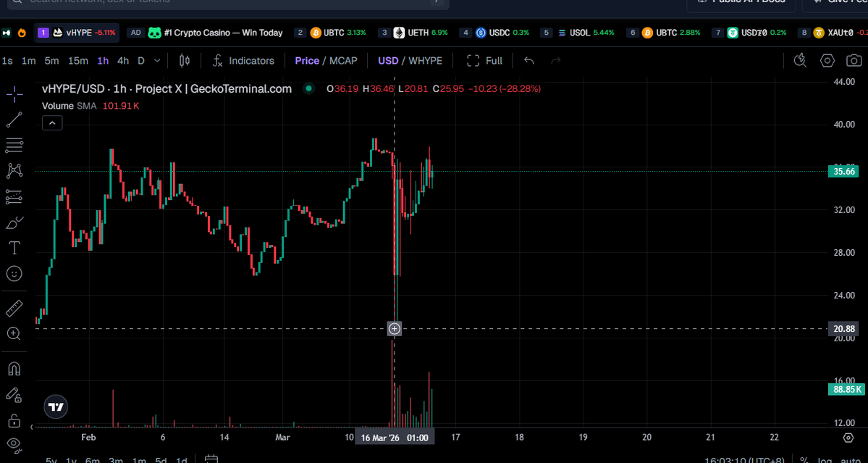Switch chart display to MCAP
The image size is (868, 463).
click(343, 61)
